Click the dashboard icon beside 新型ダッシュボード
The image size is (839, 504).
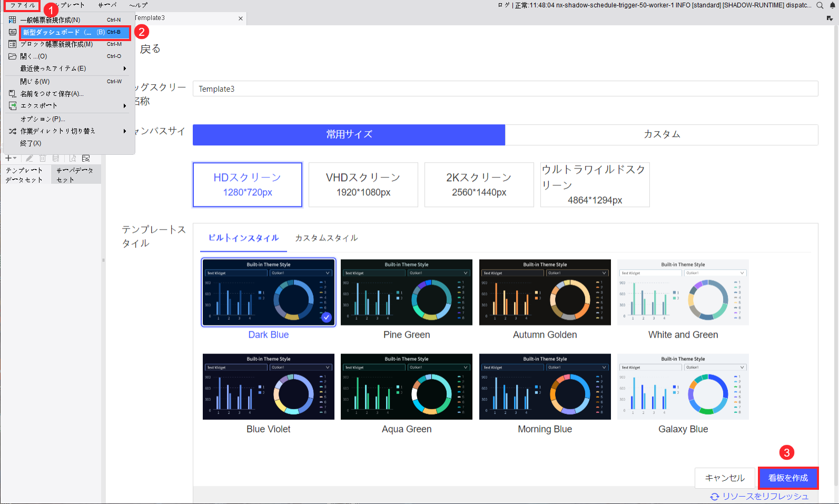coord(13,32)
